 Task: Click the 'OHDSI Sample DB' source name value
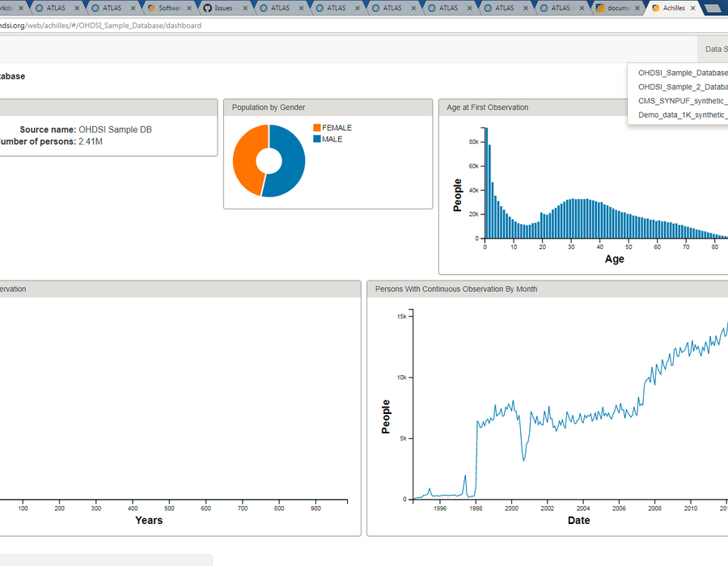click(115, 129)
